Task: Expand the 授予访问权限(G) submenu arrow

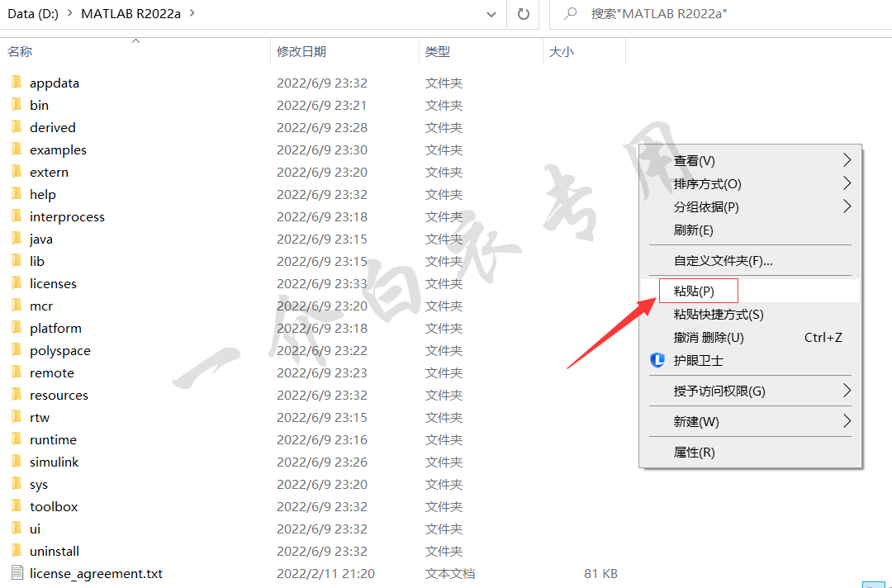Action: pos(847,391)
